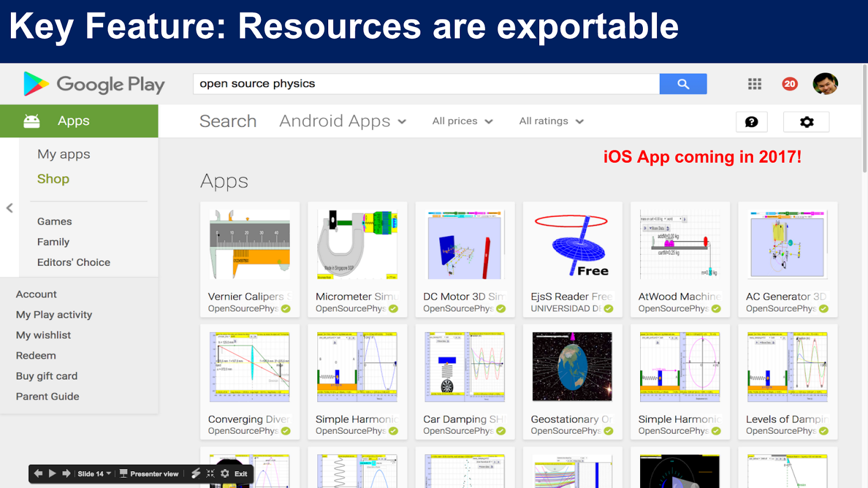Open Account in the sidebar
This screenshot has width=868, height=488.
(36, 294)
